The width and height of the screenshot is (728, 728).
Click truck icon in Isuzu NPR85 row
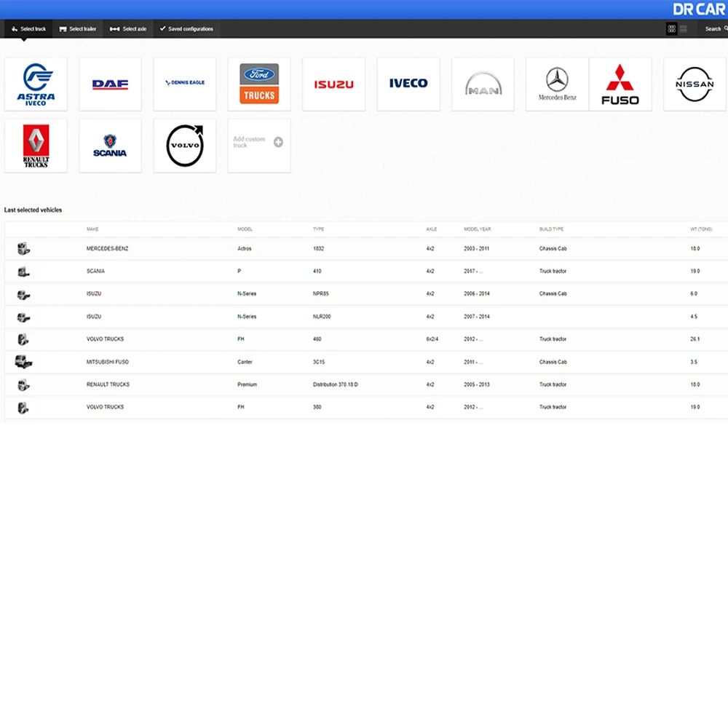pos(23,294)
